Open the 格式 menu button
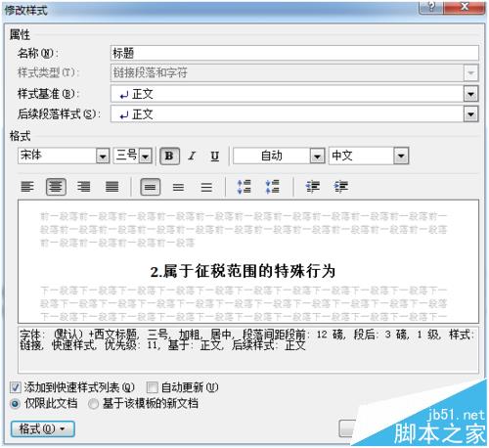The width and height of the screenshot is (489, 448). point(43,428)
